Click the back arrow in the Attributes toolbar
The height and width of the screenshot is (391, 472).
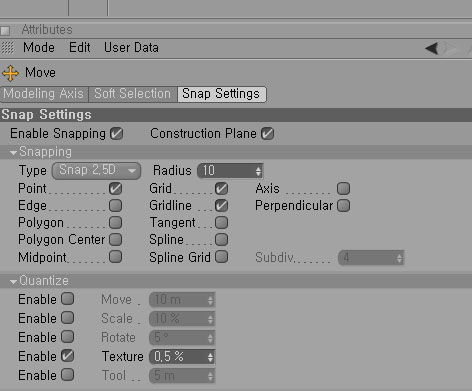coord(432,48)
